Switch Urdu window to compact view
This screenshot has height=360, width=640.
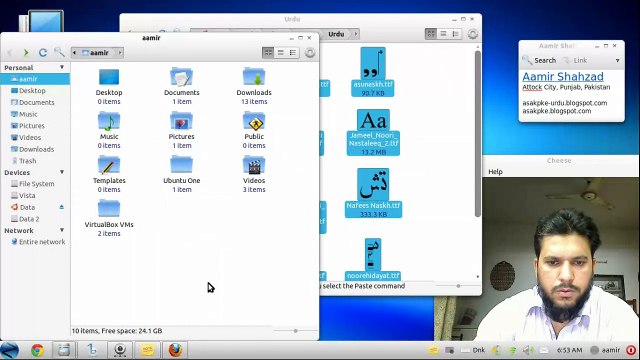pyautogui.click(x=456, y=34)
